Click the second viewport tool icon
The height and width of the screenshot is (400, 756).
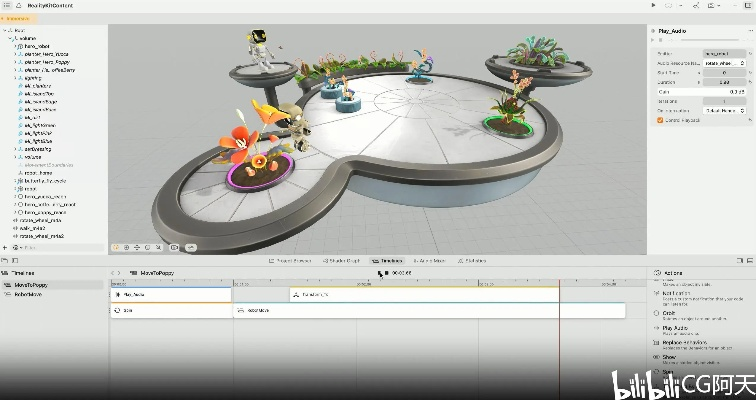pyautogui.click(x=126, y=247)
